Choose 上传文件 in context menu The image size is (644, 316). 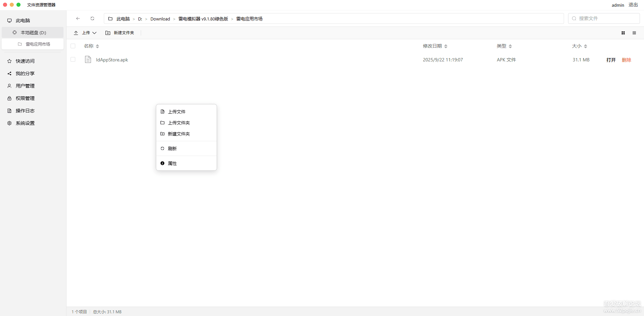pos(177,112)
